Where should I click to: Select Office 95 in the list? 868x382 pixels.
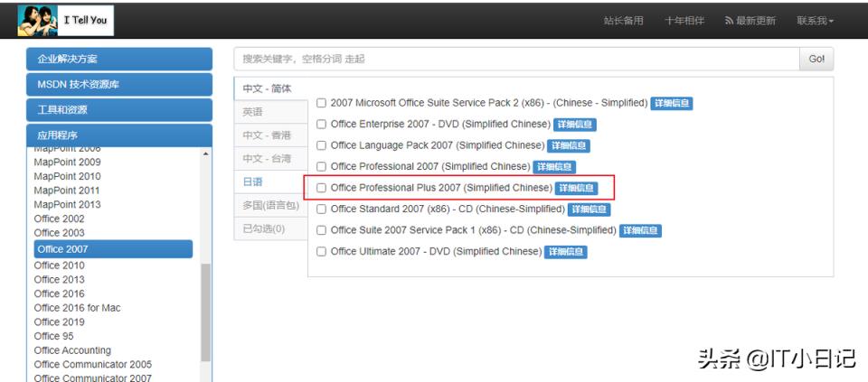53,336
